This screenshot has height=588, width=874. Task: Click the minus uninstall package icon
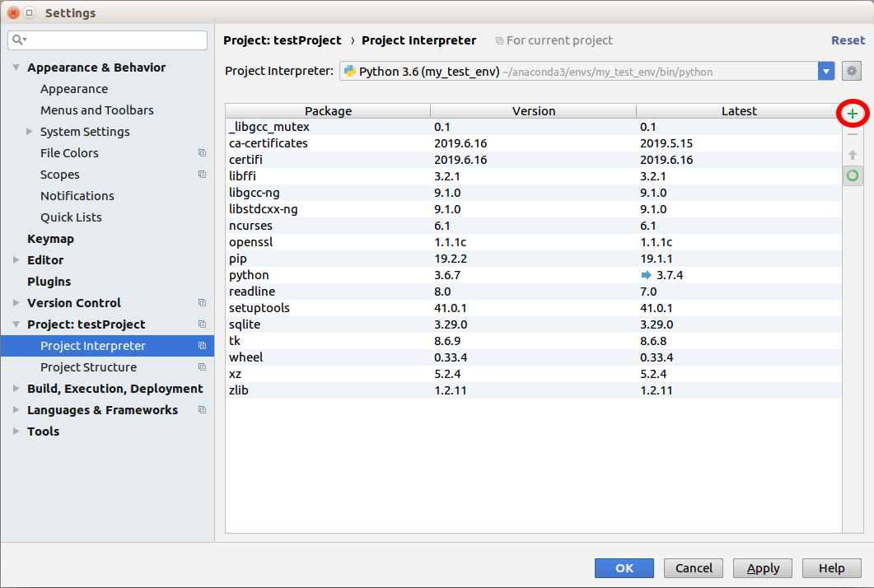point(853,134)
